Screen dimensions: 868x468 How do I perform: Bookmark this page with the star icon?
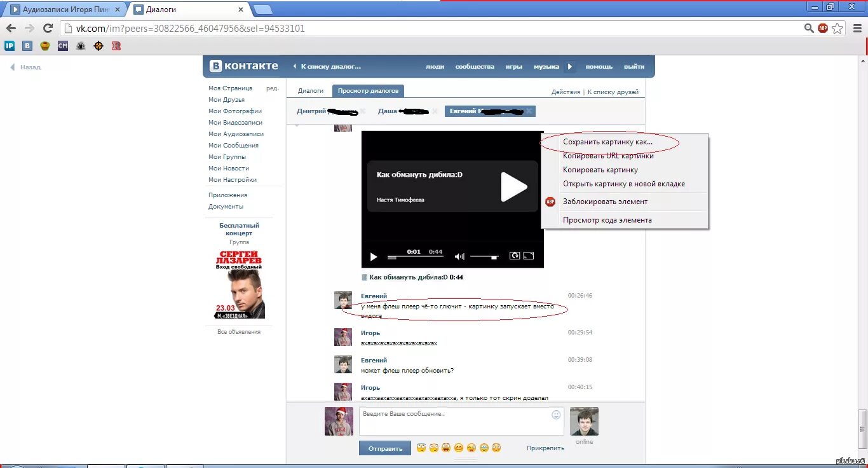[x=837, y=29]
